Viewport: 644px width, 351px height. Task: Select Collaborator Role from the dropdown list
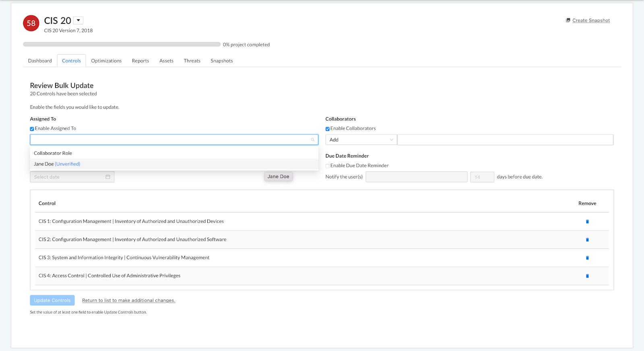(x=174, y=153)
